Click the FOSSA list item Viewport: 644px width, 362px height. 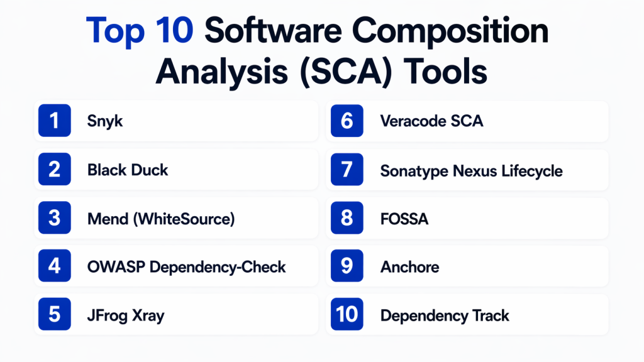(404, 219)
